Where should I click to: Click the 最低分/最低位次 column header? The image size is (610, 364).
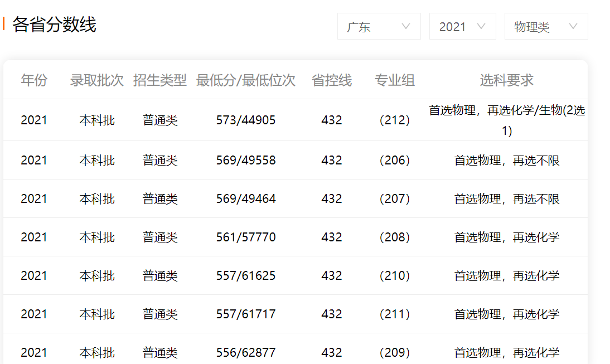pyautogui.click(x=246, y=80)
